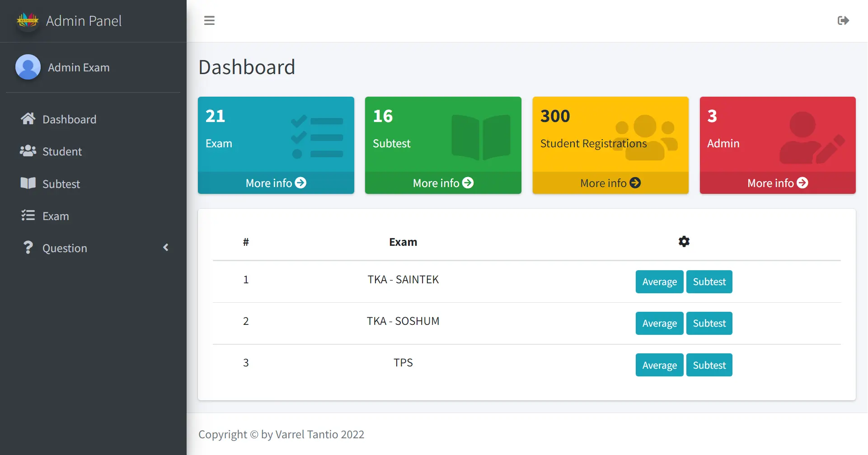Click More info on Student Registrations card

click(610, 183)
